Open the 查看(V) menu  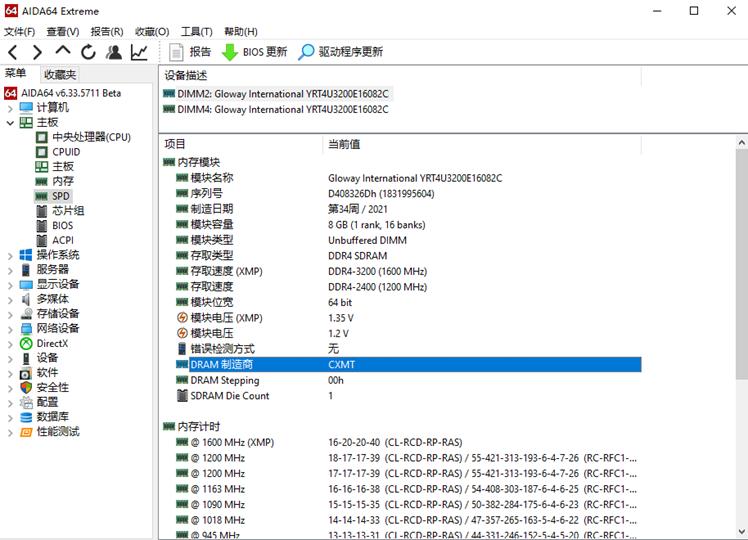coord(62,31)
